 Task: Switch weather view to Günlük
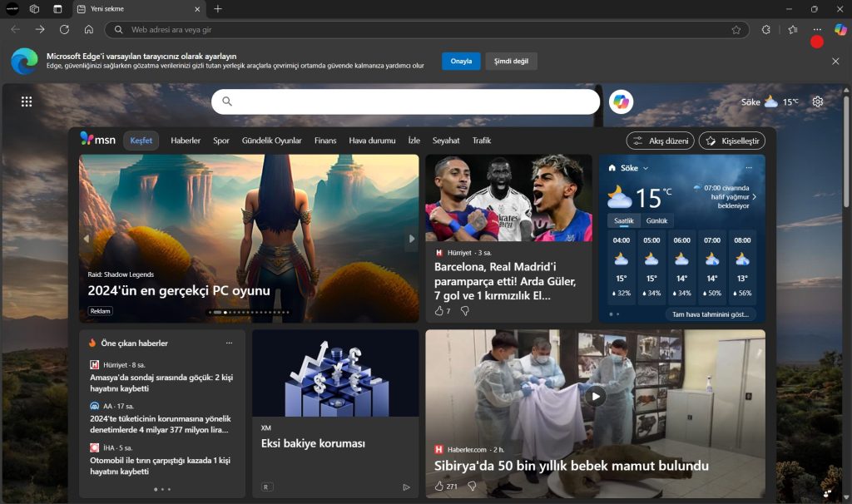[656, 220]
